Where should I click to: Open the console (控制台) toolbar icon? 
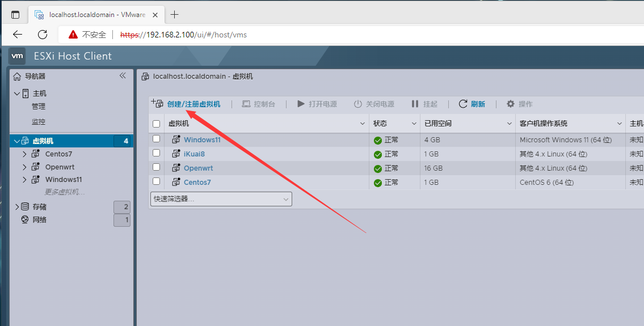point(246,104)
